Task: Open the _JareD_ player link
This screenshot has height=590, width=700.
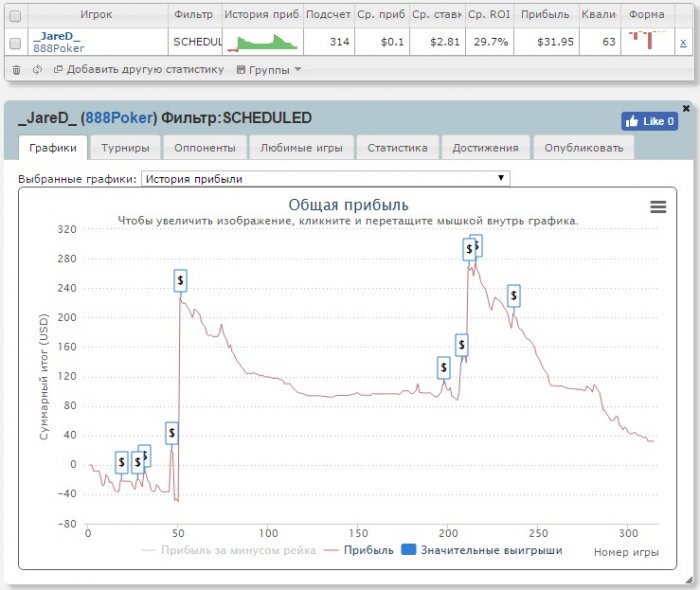Action: click(57, 36)
